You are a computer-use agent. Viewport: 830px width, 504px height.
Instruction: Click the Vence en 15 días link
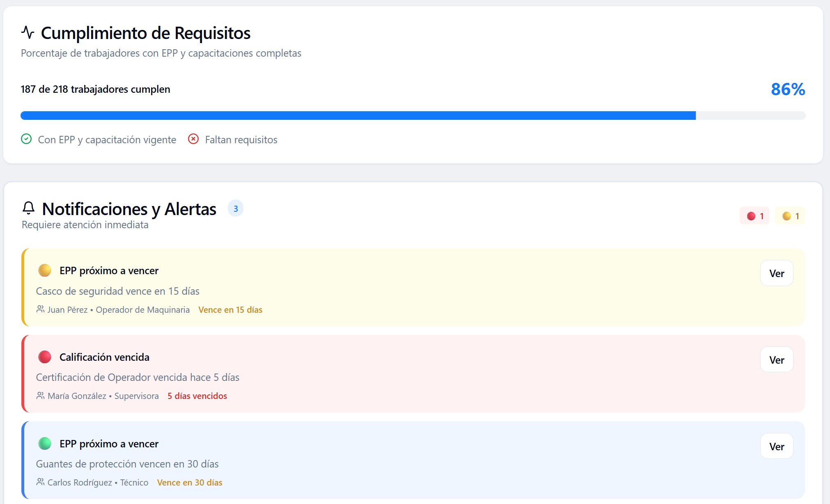tap(230, 309)
